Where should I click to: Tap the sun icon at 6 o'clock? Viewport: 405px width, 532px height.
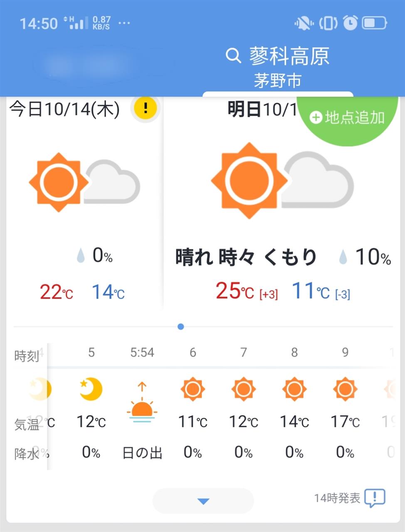193,389
